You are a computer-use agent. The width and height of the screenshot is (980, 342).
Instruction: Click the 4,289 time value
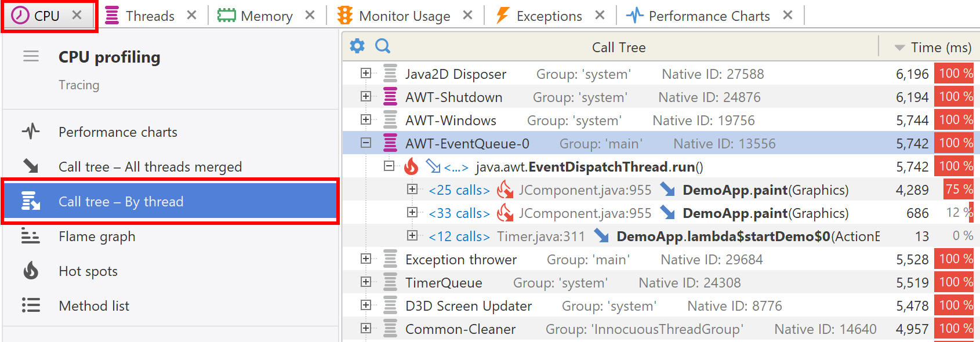(x=912, y=190)
